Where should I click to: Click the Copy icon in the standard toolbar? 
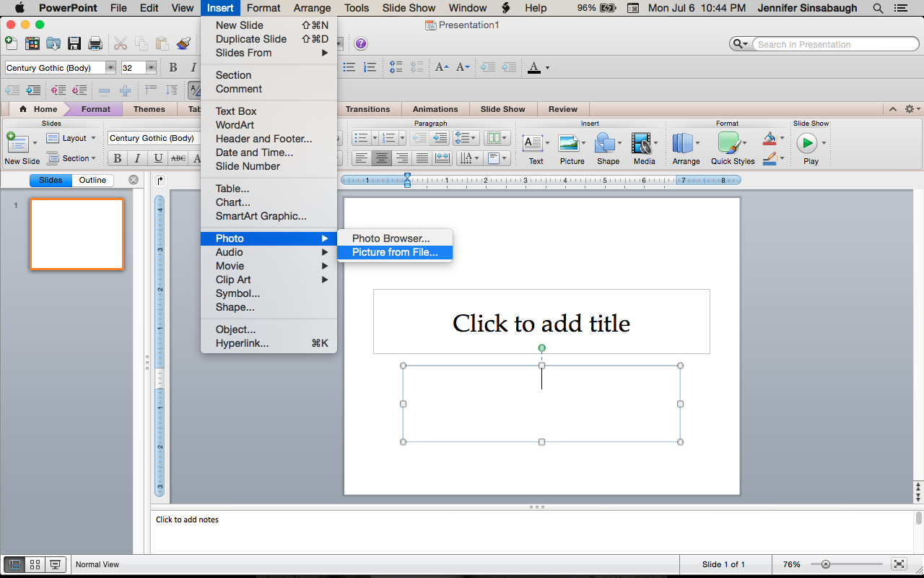pos(141,43)
